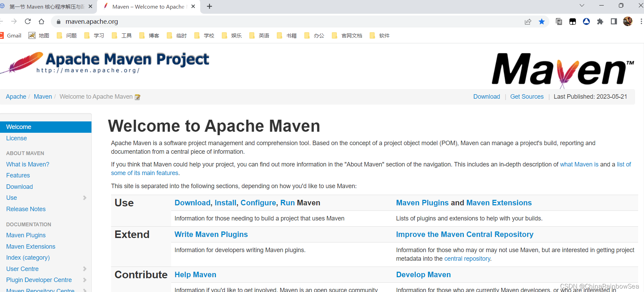The height and width of the screenshot is (292, 644).
Task: Toggle the bookmark star for this page
Action: point(542,22)
